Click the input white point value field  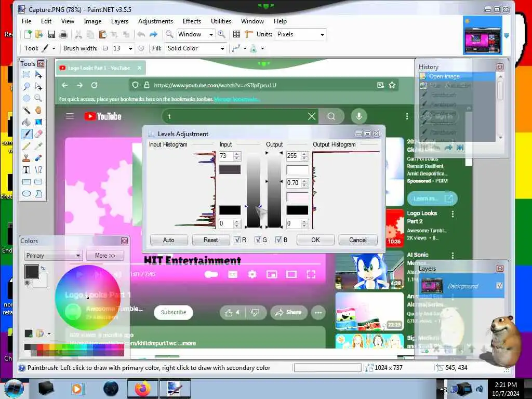click(x=227, y=156)
